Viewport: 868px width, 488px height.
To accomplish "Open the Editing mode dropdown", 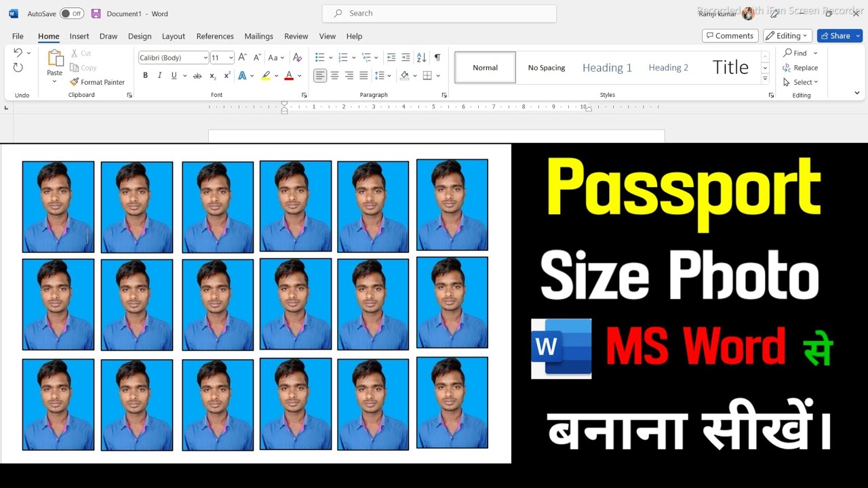I will (x=787, y=36).
